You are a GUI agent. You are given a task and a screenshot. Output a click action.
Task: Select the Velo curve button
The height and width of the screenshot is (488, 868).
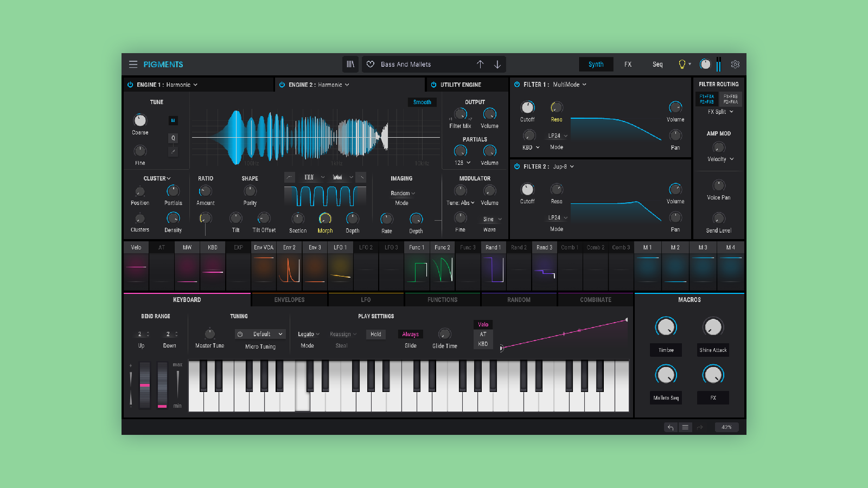tap(483, 324)
